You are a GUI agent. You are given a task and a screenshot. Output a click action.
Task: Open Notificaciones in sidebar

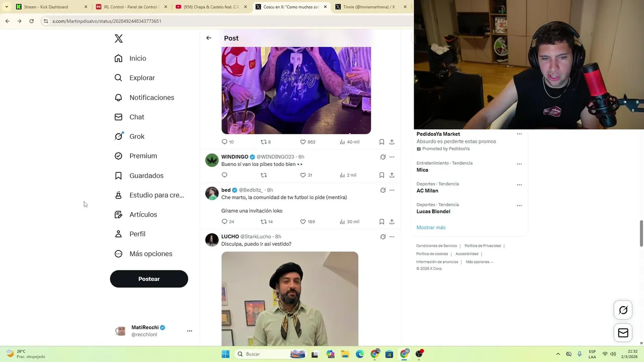144,98
